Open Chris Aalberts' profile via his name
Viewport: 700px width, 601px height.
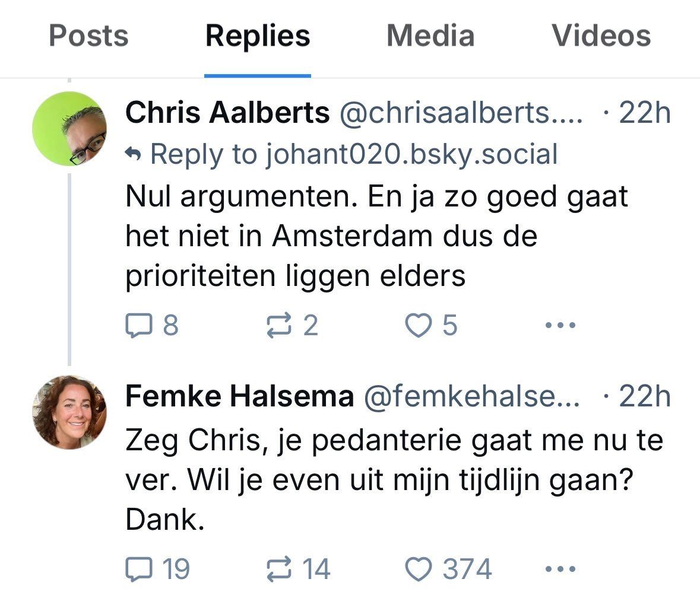[227, 112]
